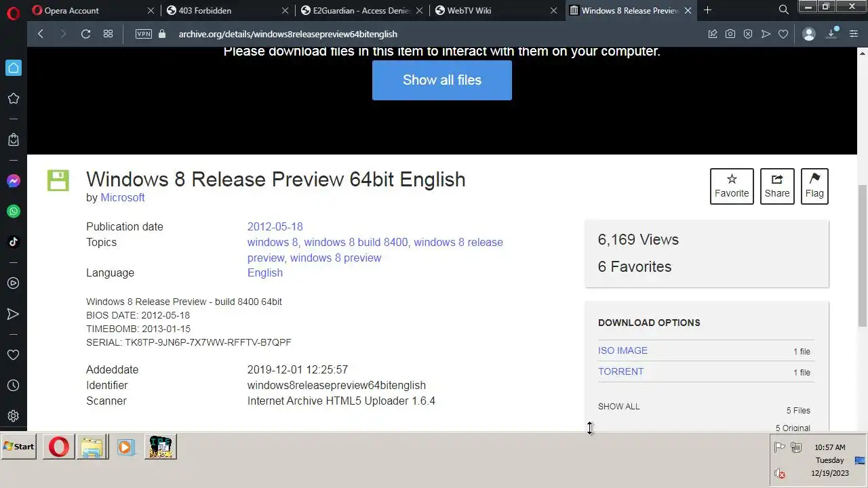This screenshot has width=868, height=488.
Task: Click the green floppy software icon
Action: (58, 180)
